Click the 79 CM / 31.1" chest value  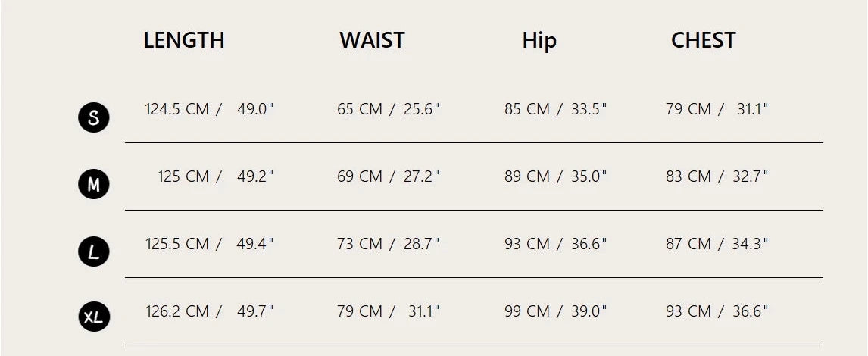pyautogui.click(x=717, y=109)
